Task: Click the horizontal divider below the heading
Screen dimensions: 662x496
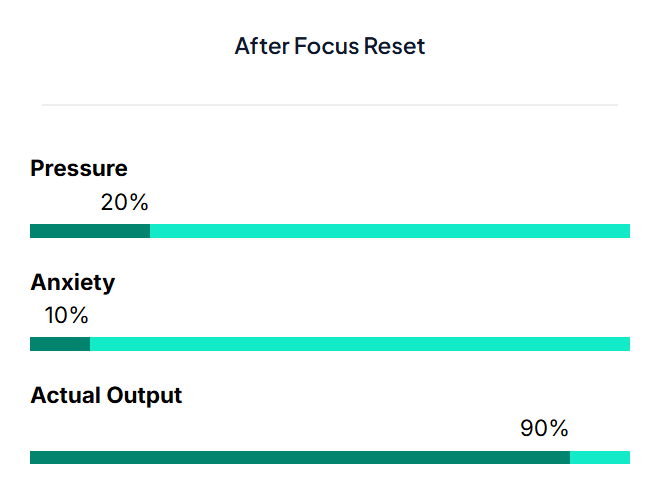Action: (330, 104)
